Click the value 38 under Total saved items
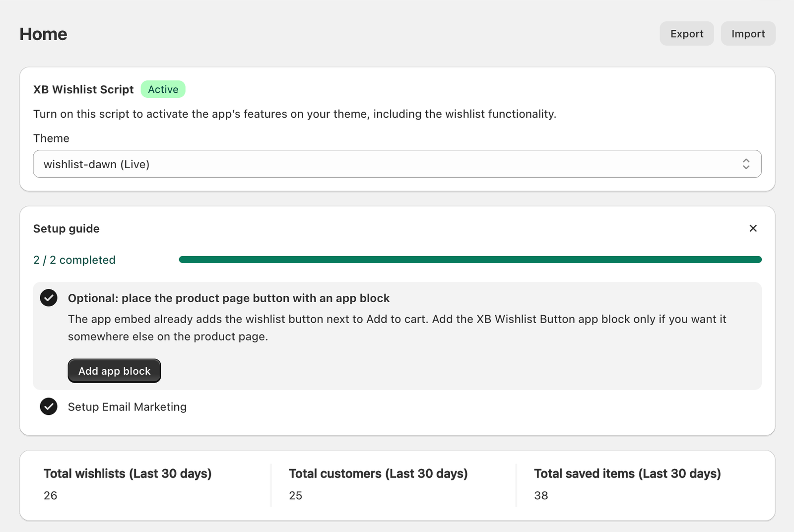Screen dimensions: 794x532 click(x=541, y=495)
